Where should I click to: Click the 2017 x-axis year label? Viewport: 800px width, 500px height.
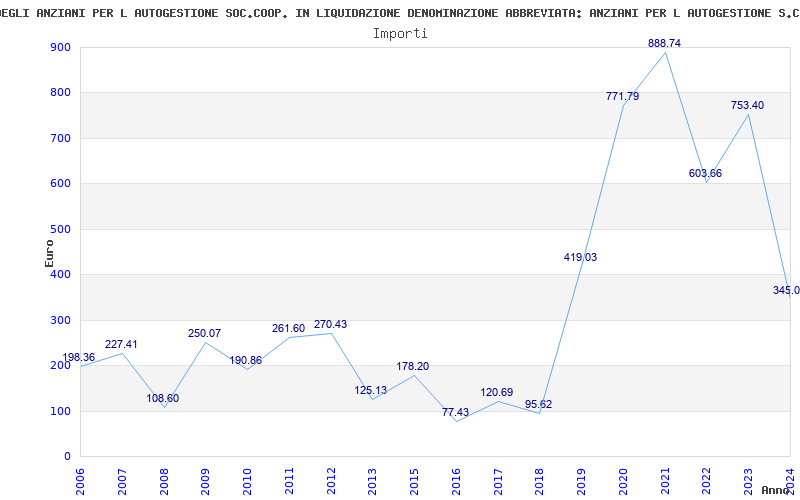click(x=498, y=482)
